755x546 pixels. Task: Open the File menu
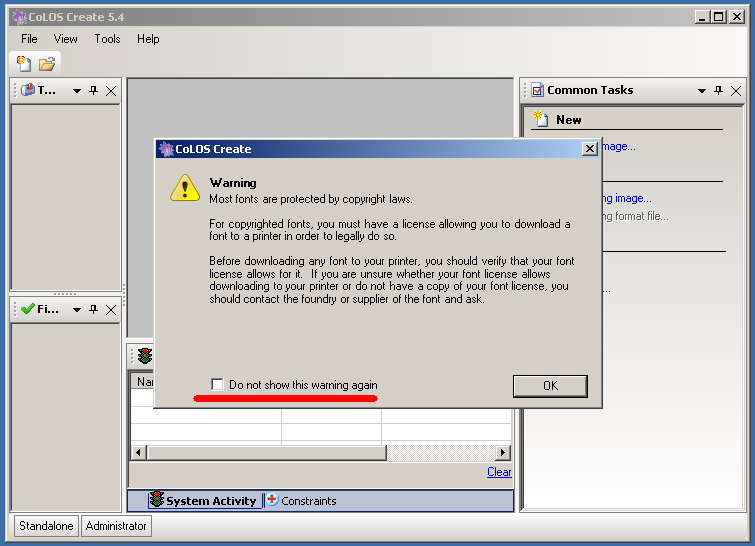[29, 39]
